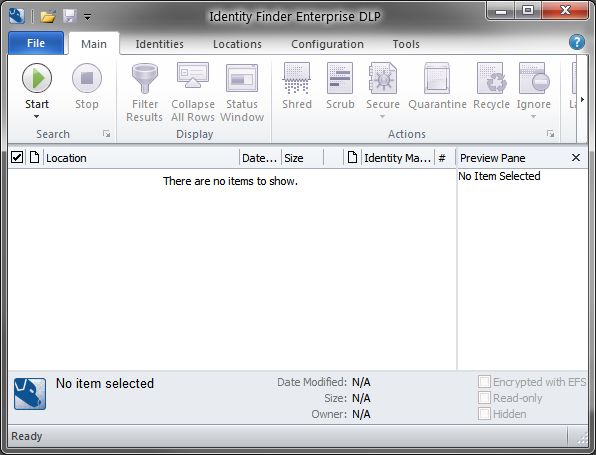
Task: Open Filter Results funnel icon
Action: 144,78
